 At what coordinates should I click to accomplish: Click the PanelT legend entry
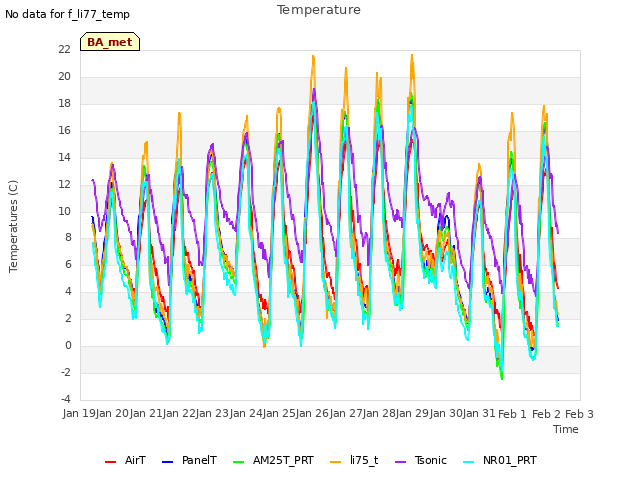coord(189,460)
